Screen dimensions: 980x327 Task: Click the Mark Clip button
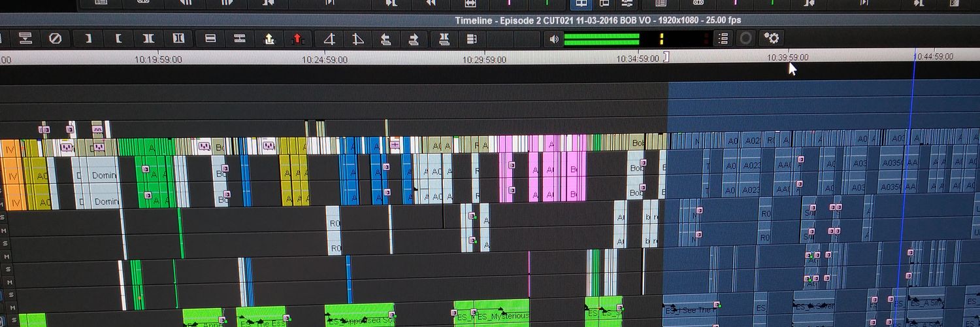[148, 39]
